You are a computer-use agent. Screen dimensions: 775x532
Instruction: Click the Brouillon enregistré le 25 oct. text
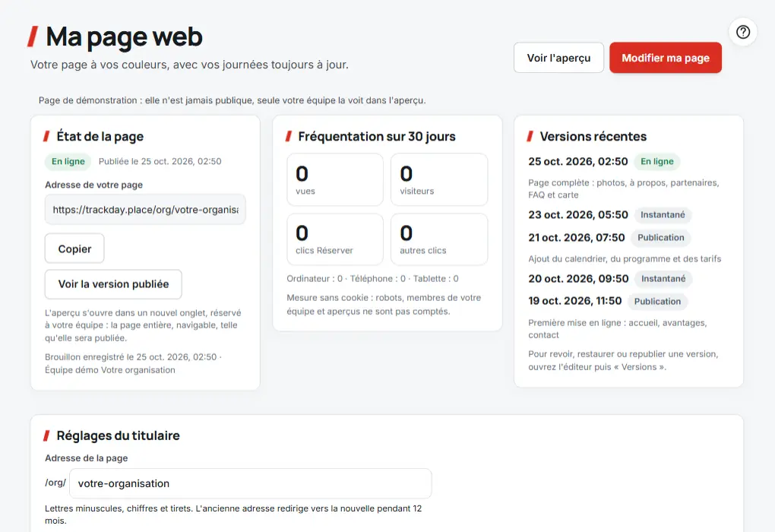click(134, 363)
